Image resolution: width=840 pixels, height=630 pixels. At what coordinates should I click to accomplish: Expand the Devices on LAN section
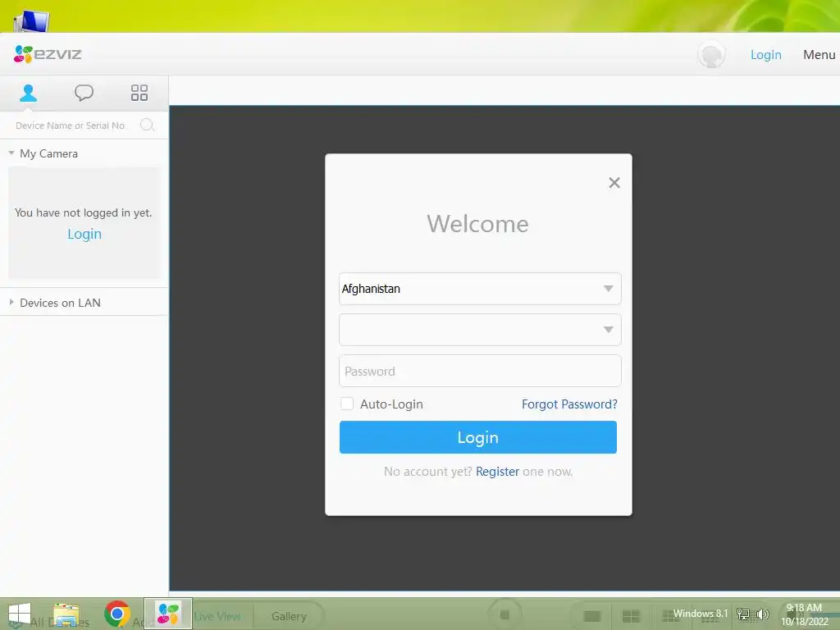tap(11, 302)
